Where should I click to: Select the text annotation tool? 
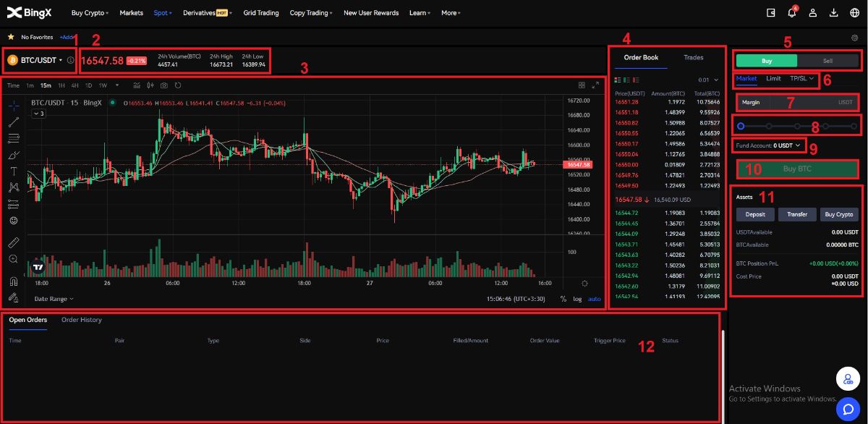point(14,171)
